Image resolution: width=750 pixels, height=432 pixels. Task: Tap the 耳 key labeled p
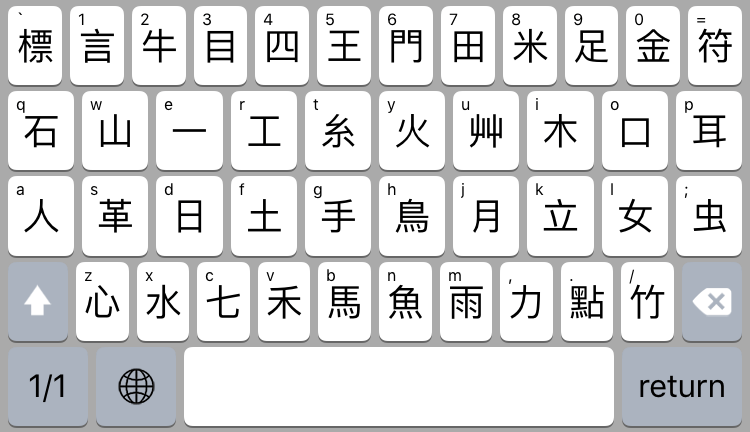(x=709, y=131)
